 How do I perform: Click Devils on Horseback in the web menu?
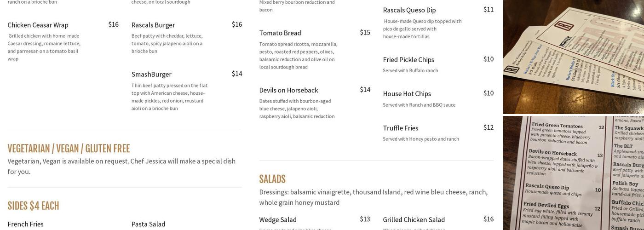click(288, 90)
